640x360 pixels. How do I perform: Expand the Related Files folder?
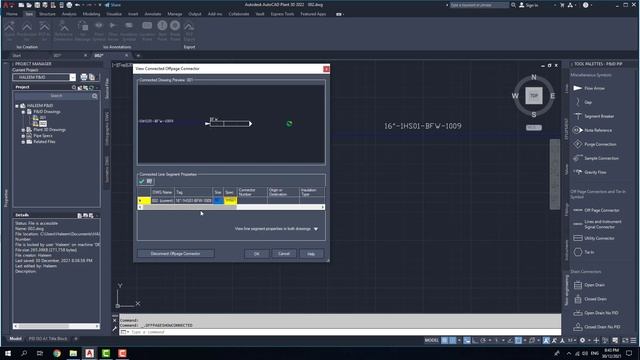23,142
